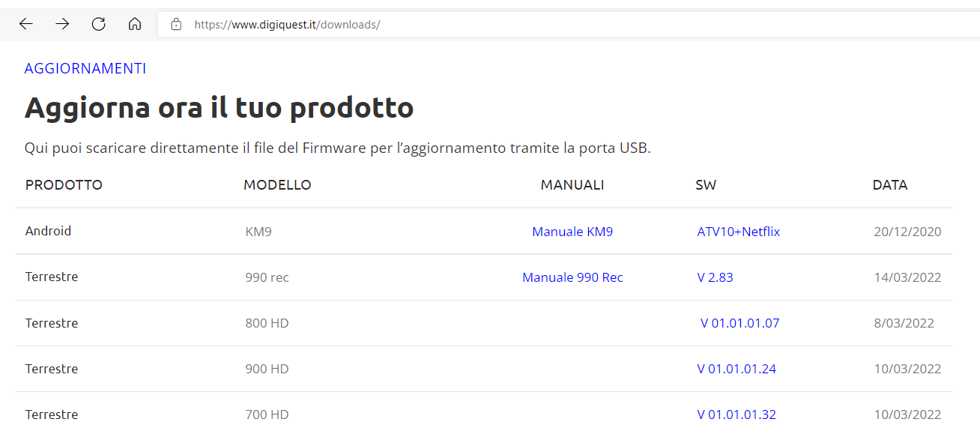The image size is (980, 437).
Task: Click the site security padlock icon
Action: pos(175,24)
